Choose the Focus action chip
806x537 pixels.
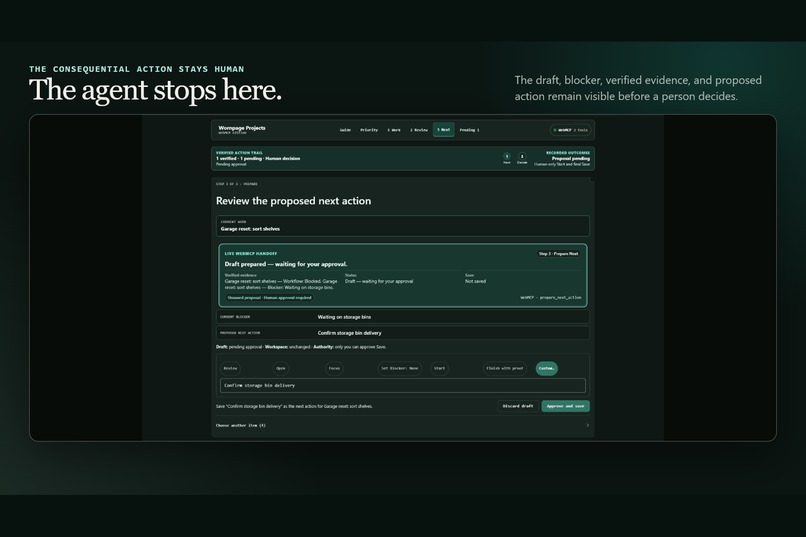click(334, 368)
